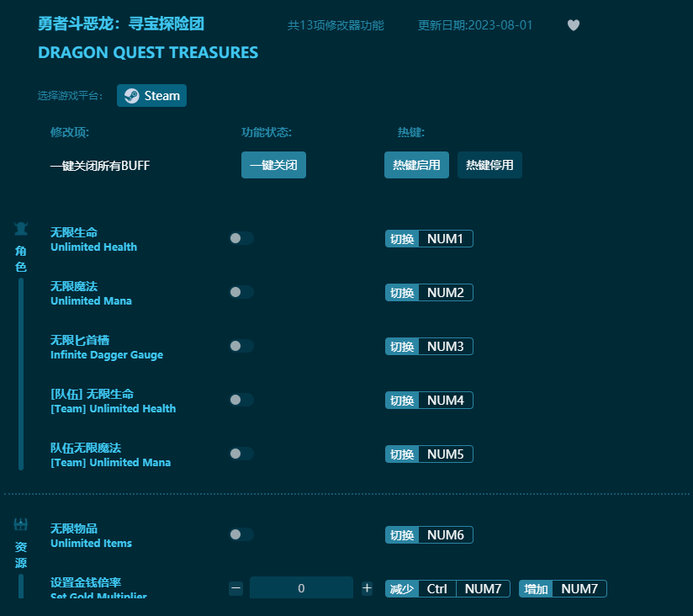The height and width of the screenshot is (616, 693).
Task: Click the 无限生命 Unlimited Health label
Action: tap(93, 240)
